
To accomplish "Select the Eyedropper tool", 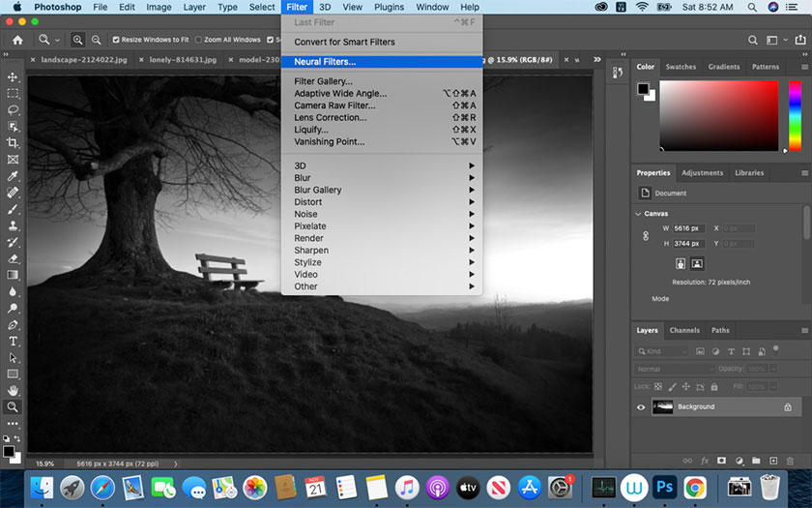I will pyautogui.click(x=13, y=176).
